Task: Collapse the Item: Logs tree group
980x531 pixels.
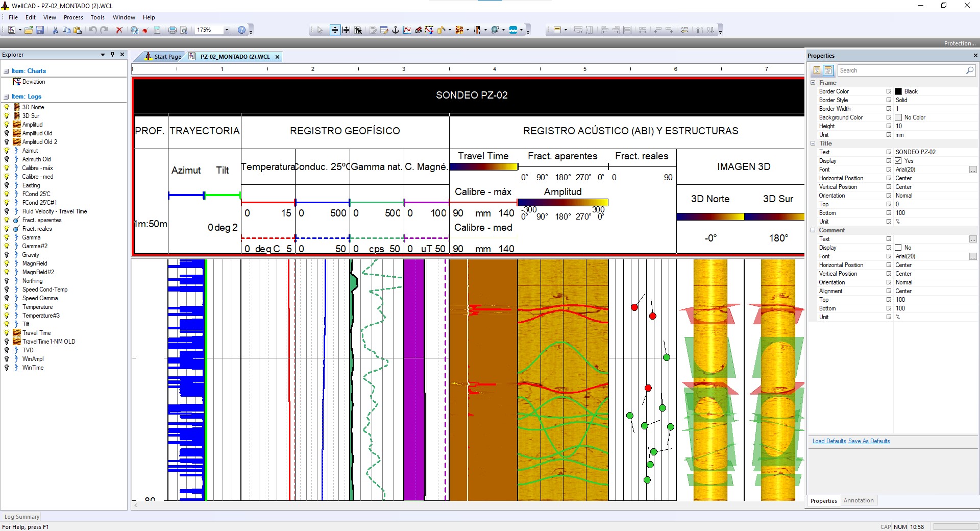Action: pos(6,96)
